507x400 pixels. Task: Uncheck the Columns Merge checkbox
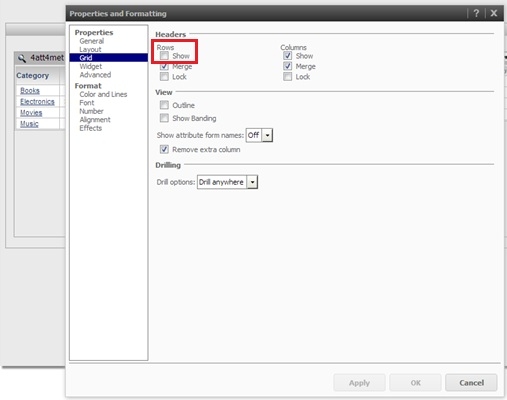(x=287, y=66)
